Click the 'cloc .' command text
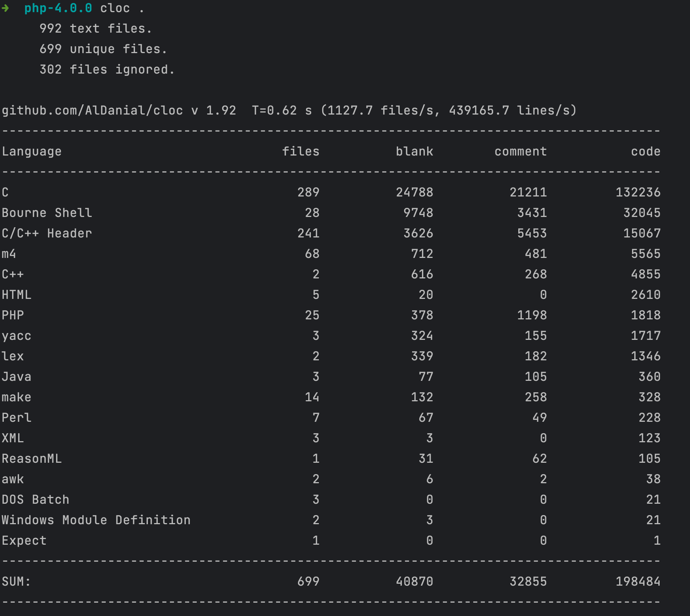The image size is (690, 616). (122, 8)
